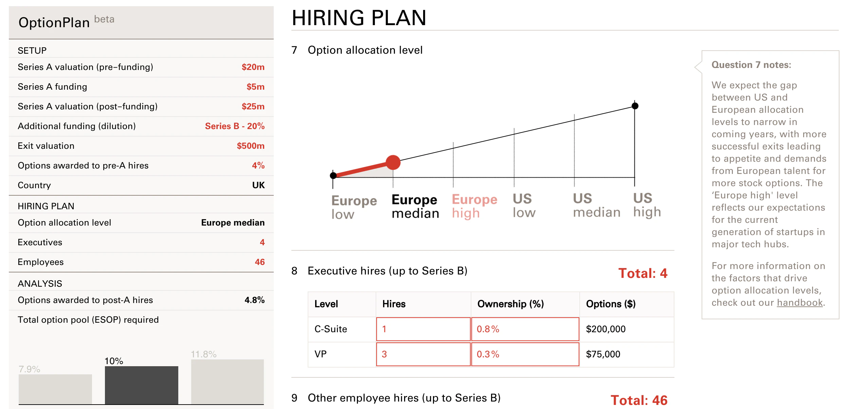Open the Option allocation level selector
The image size is (868, 409).
click(233, 223)
